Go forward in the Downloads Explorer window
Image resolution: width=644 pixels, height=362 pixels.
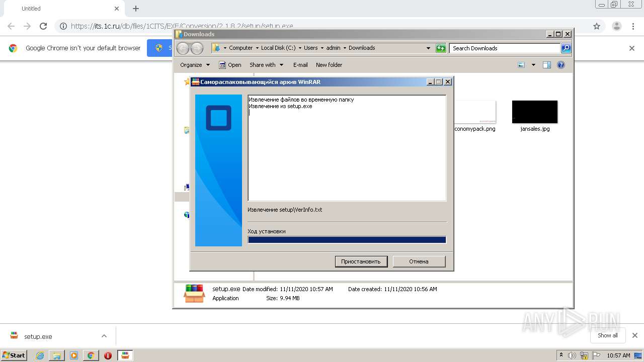[197, 48]
